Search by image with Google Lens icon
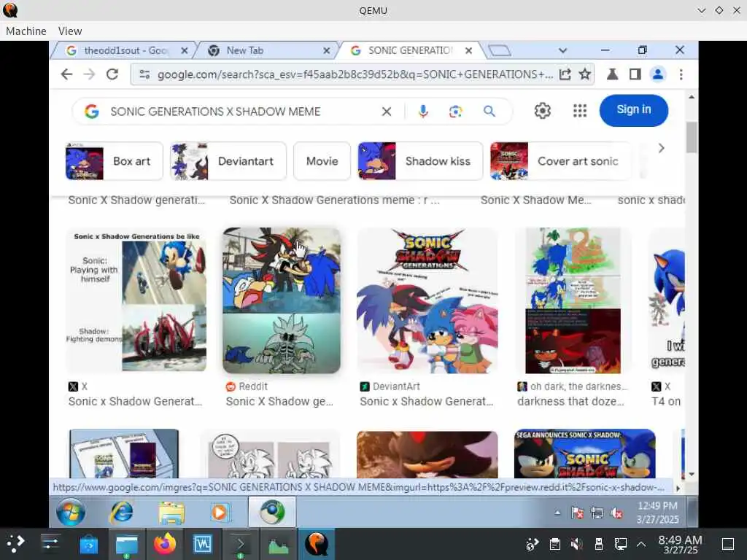The height and width of the screenshot is (560, 747). [455, 112]
